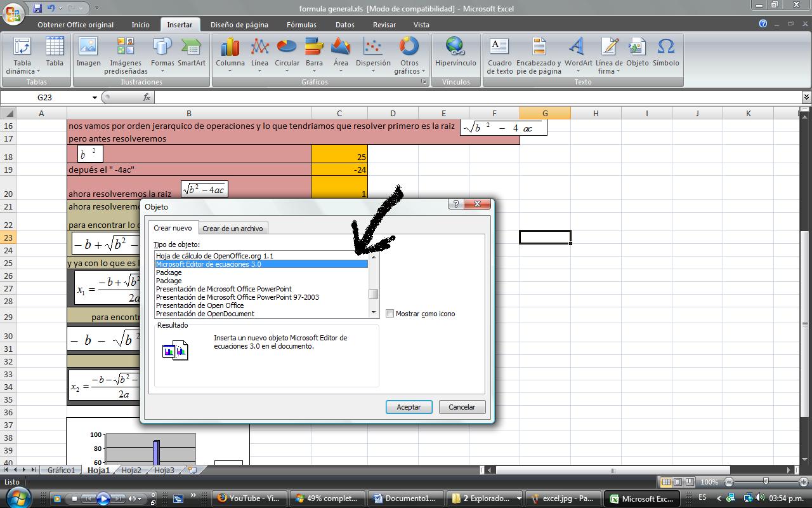Screen dimensions: 812x508
Task: Expand the formula bar
Action: [x=806, y=97]
